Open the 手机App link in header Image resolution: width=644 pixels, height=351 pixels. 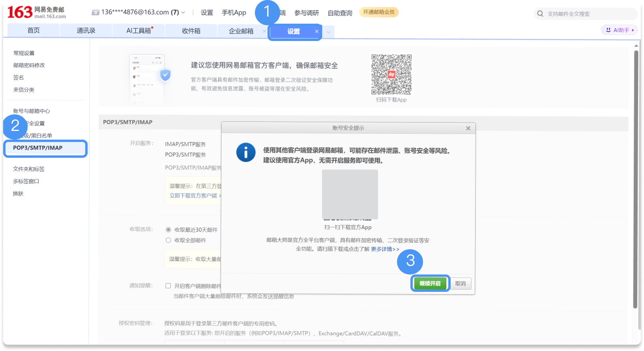[234, 13]
